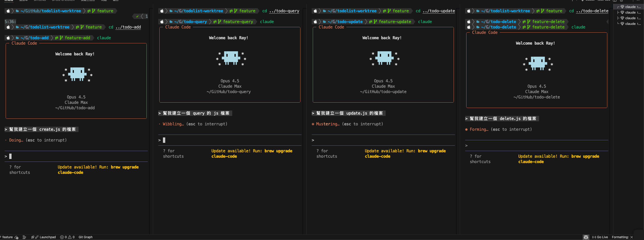Click the rocket icon in the status bar
The image size is (644, 240).
point(33,237)
